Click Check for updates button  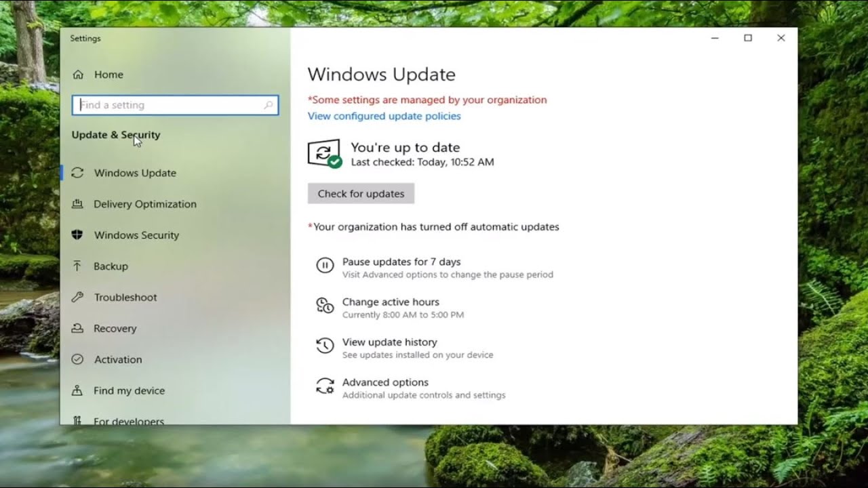(361, 194)
